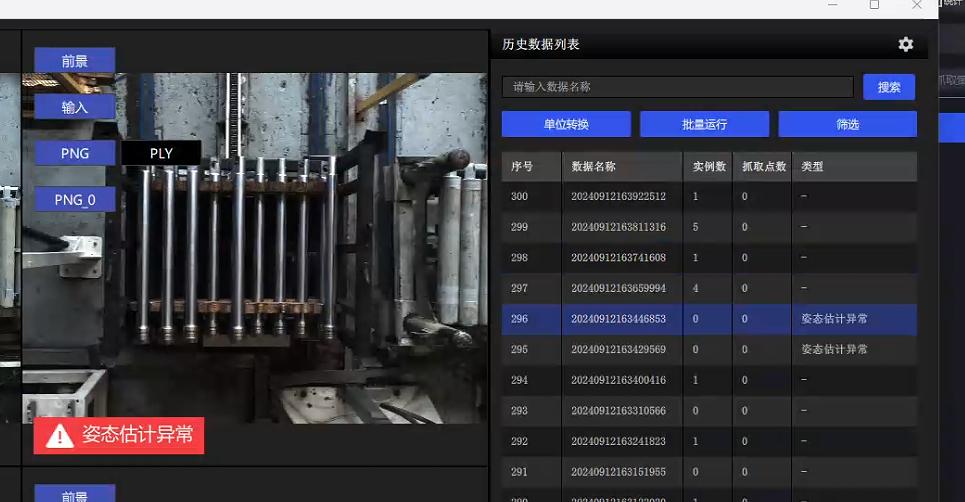Select the 输入 tab

tap(74, 107)
